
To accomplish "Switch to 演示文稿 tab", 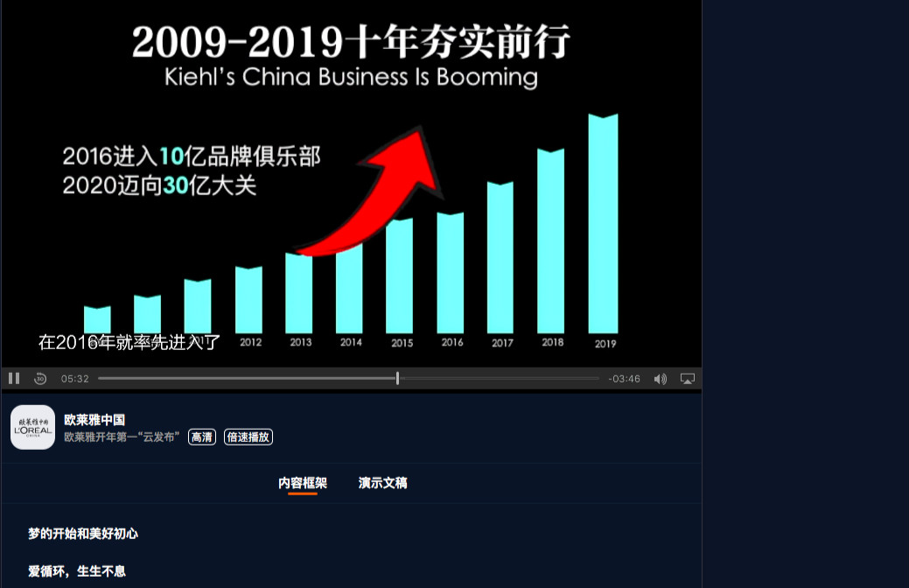I will point(382,483).
